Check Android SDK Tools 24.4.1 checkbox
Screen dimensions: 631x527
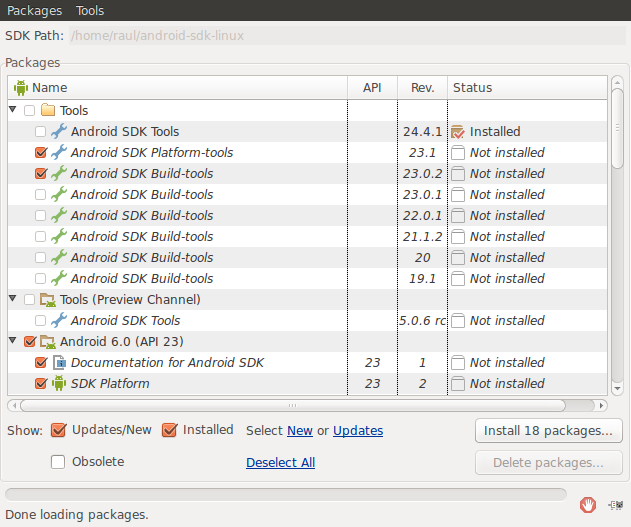(40, 132)
